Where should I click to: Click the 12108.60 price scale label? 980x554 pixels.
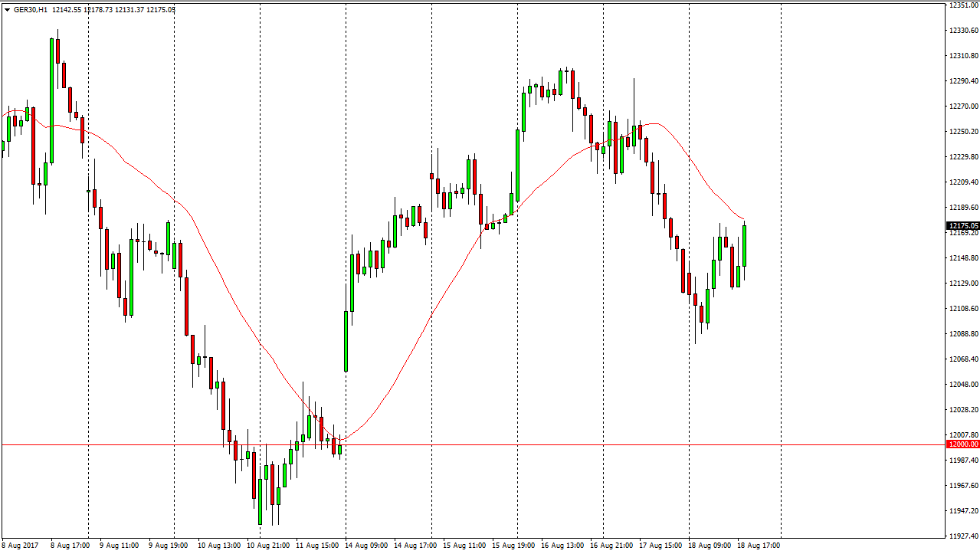click(x=963, y=309)
